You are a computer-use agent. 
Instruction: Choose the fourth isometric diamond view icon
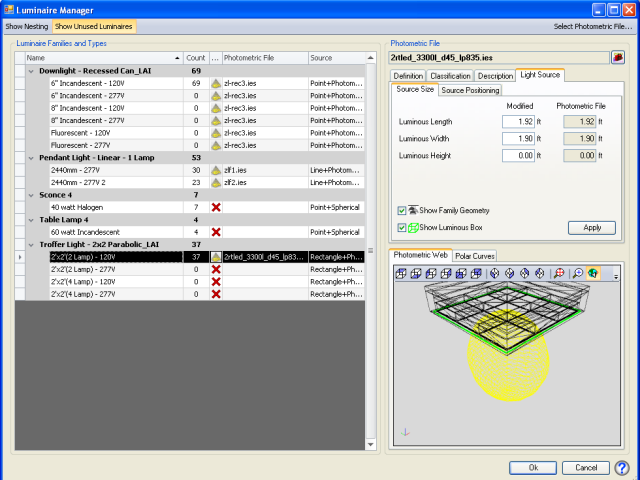pos(540,273)
